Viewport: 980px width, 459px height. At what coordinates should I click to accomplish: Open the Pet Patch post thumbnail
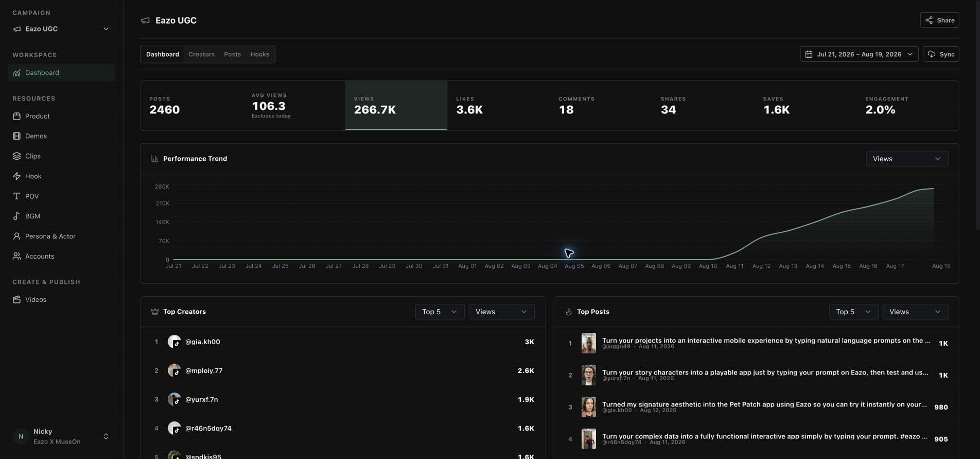click(588, 407)
